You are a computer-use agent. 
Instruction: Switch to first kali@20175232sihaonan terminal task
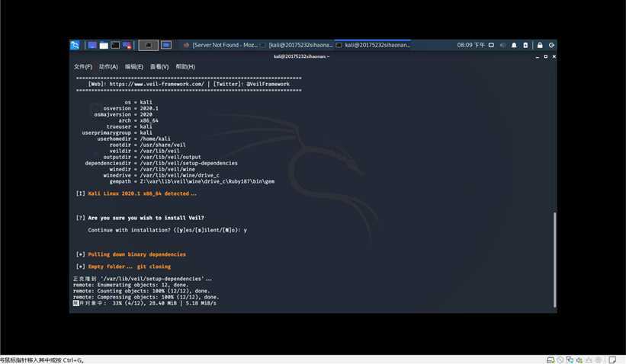point(297,45)
